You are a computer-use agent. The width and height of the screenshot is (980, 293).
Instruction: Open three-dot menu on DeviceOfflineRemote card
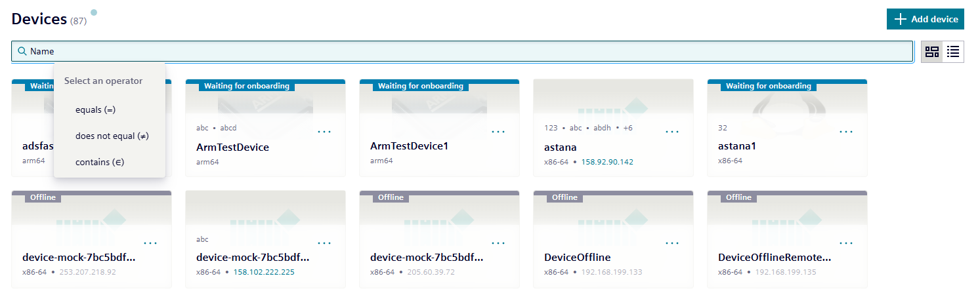(846, 243)
